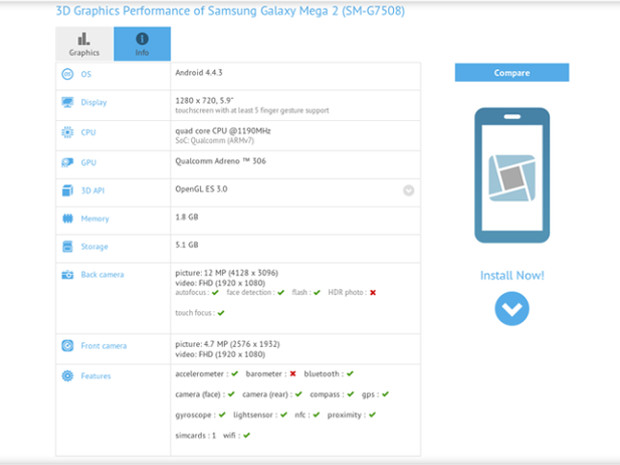Click the CPU label
620x465 pixels.
(88, 132)
